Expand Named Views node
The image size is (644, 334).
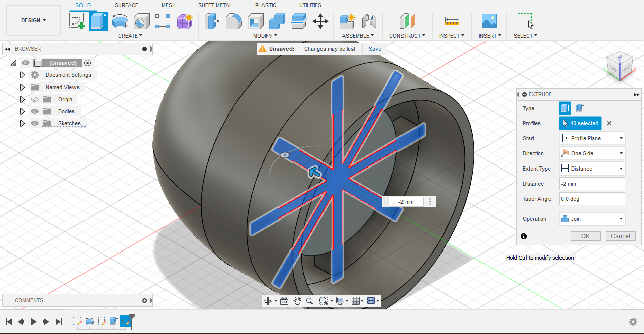[22, 87]
